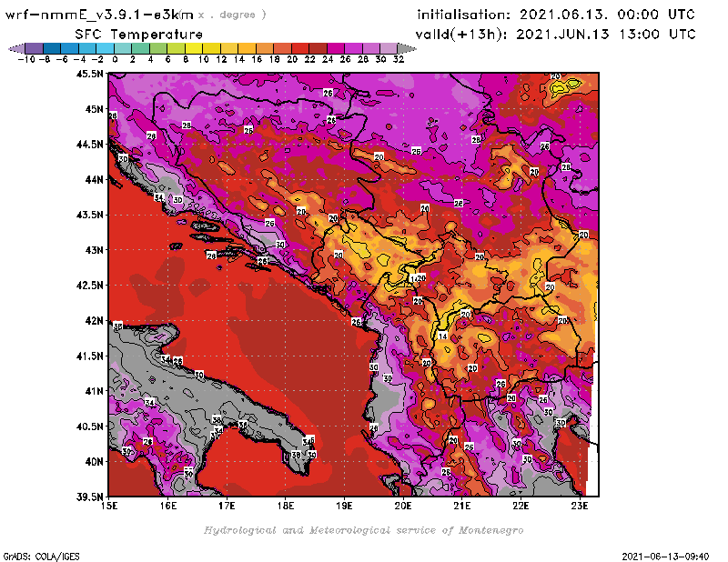Image resolution: width=728 pixels, height=562 pixels.
Task: Select the 42.5N latitude label
Action: pos(89,286)
